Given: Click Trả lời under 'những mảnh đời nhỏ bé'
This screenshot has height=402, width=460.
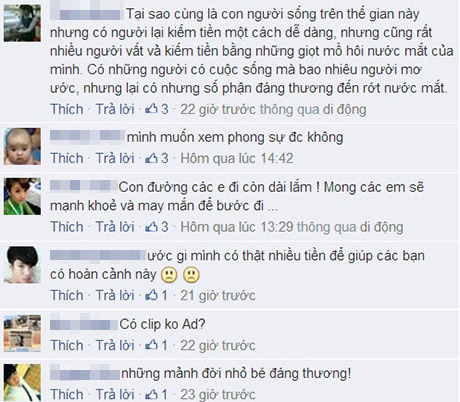Looking at the screenshot, I should (x=115, y=394).
